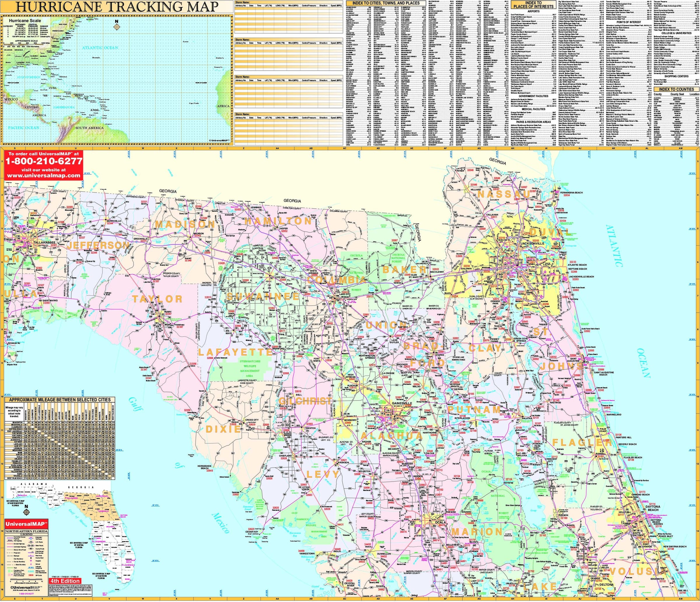Click the AFRICA label on the tracking map
700x602 pixels.
pos(223,106)
